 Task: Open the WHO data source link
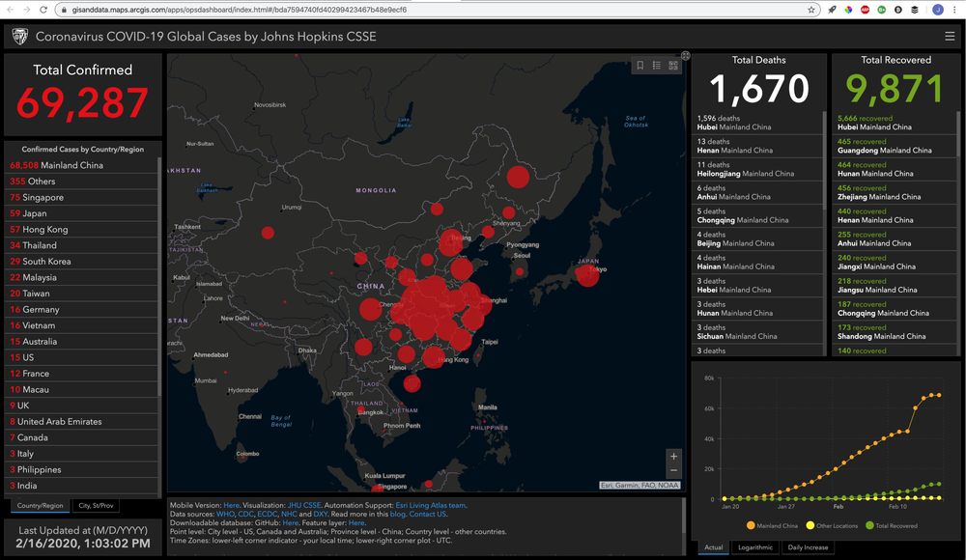[x=225, y=514]
